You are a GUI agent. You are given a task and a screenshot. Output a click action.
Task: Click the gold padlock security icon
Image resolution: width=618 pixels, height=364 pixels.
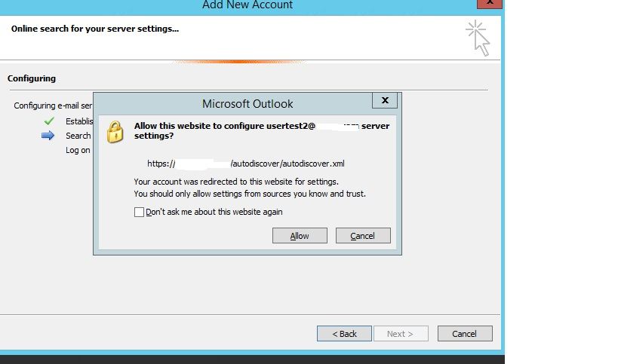coord(115,132)
